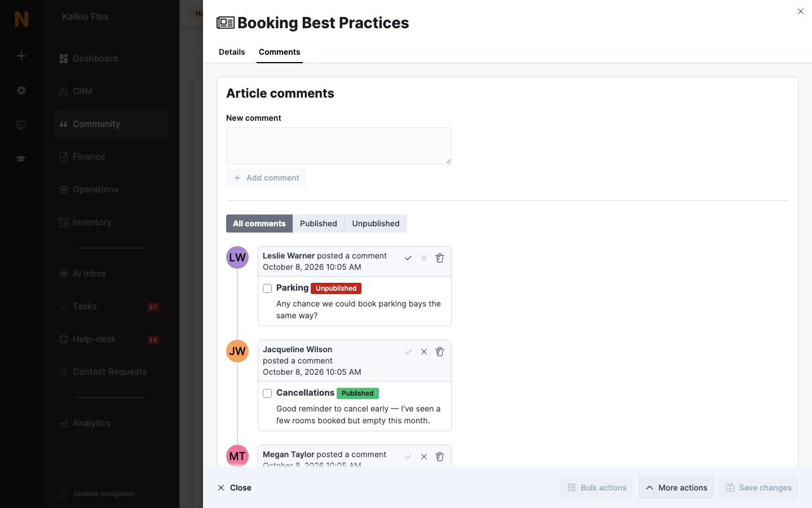Click the Unpublished badge on Parking
812x508 pixels.
pyautogui.click(x=336, y=288)
